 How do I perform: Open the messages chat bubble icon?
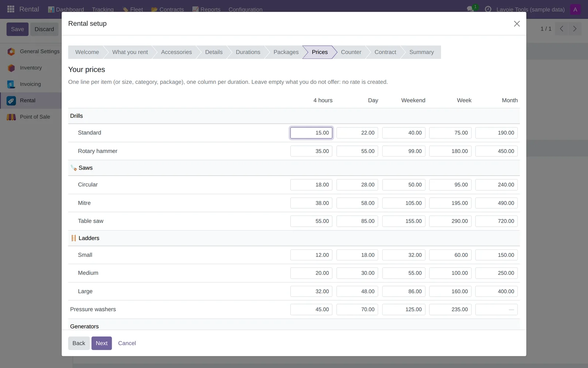(470, 9)
